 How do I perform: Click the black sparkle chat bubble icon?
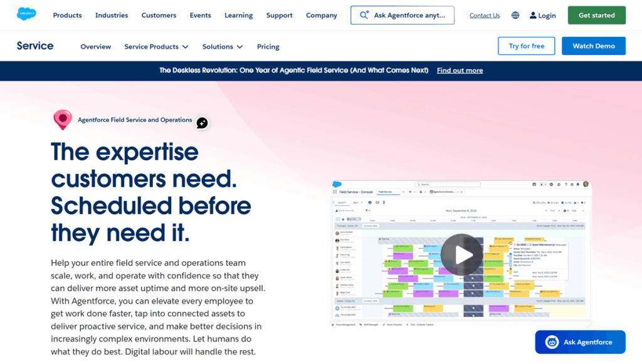[x=202, y=123]
